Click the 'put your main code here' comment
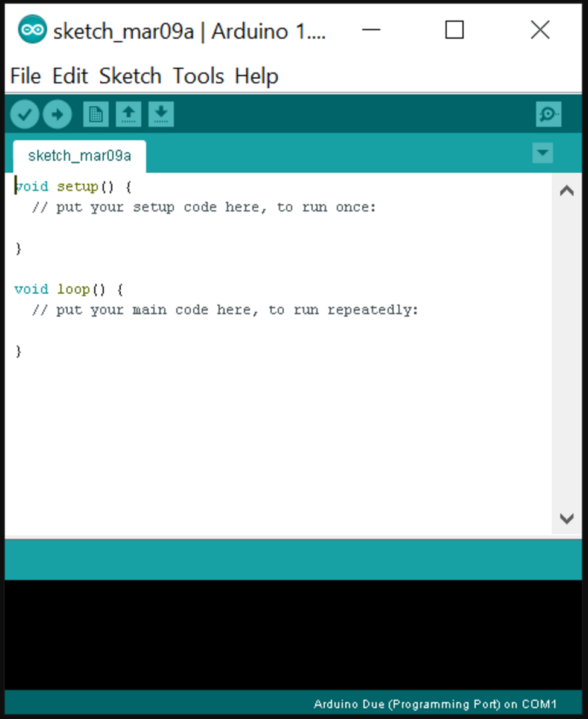The height and width of the screenshot is (719, 588). (225, 310)
